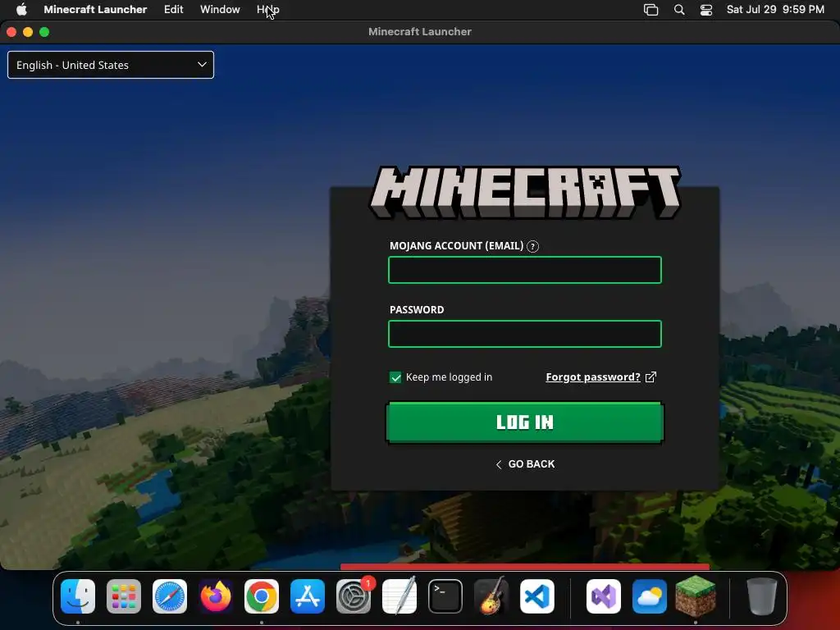Image resolution: width=840 pixels, height=630 pixels.
Task: Click the help icon beside Mojang Account label
Action: tap(532, 246)
